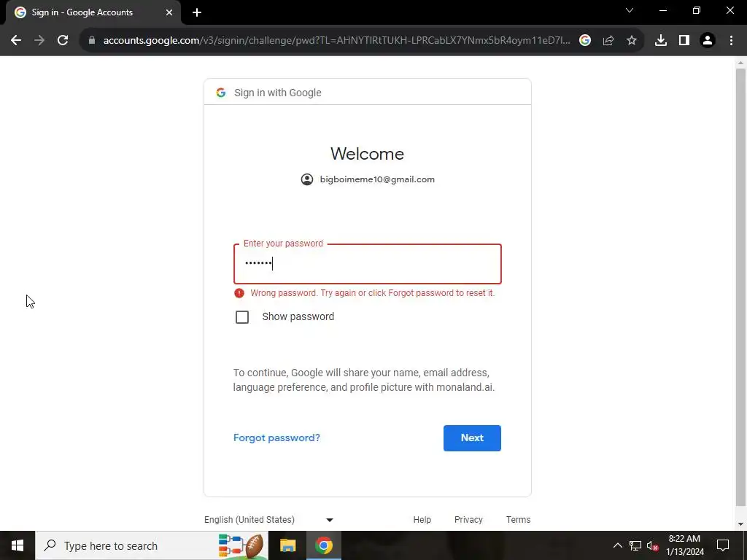Viewport: 747px width, 560px height.
Task: Click the red error exclamation icon
Action: tap(239, 293)
